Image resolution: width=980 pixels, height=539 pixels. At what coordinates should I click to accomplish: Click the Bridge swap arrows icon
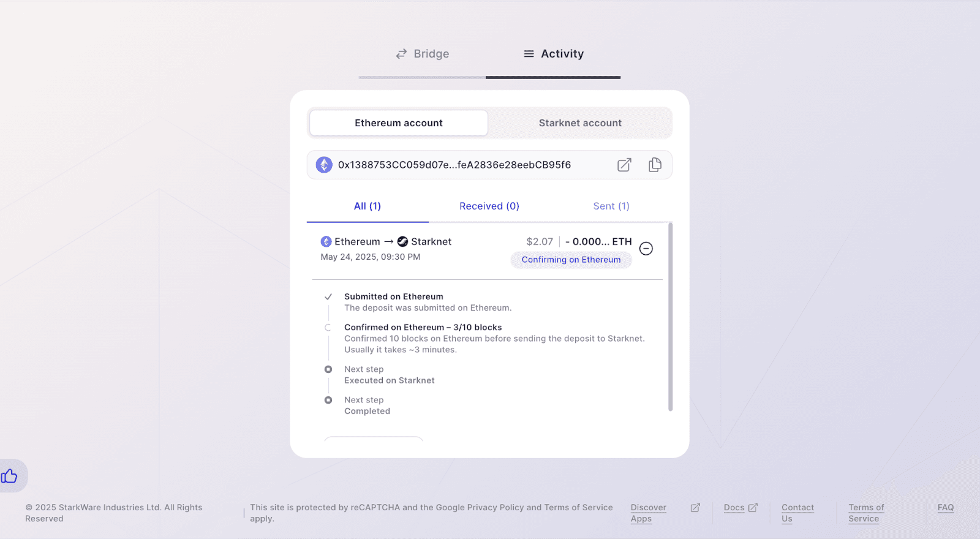tap(401, 54)
